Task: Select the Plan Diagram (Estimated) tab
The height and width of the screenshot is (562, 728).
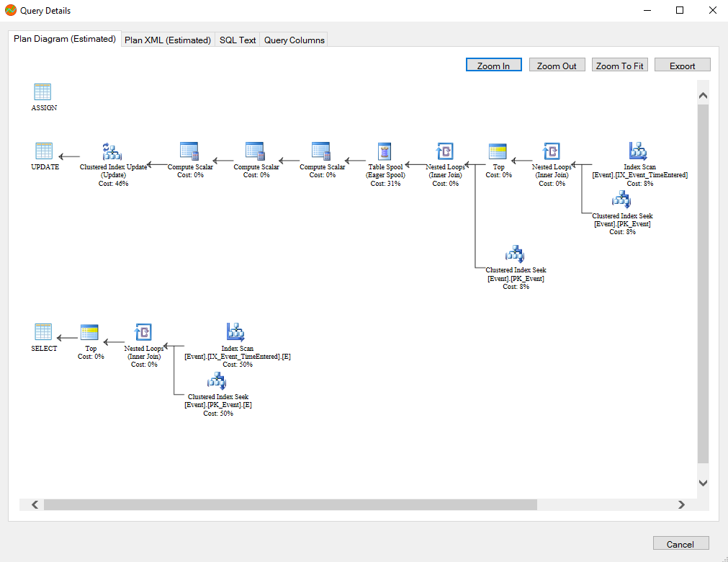Action: coord(65,39)
